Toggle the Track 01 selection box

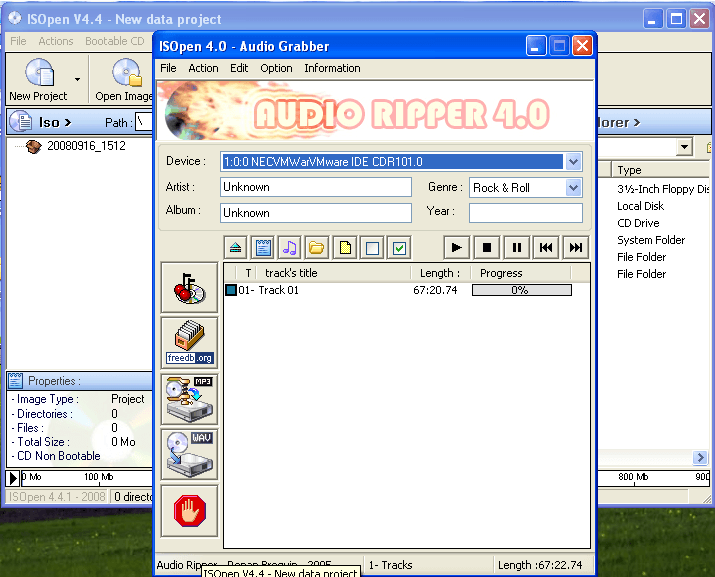click(x=231, y=290)
